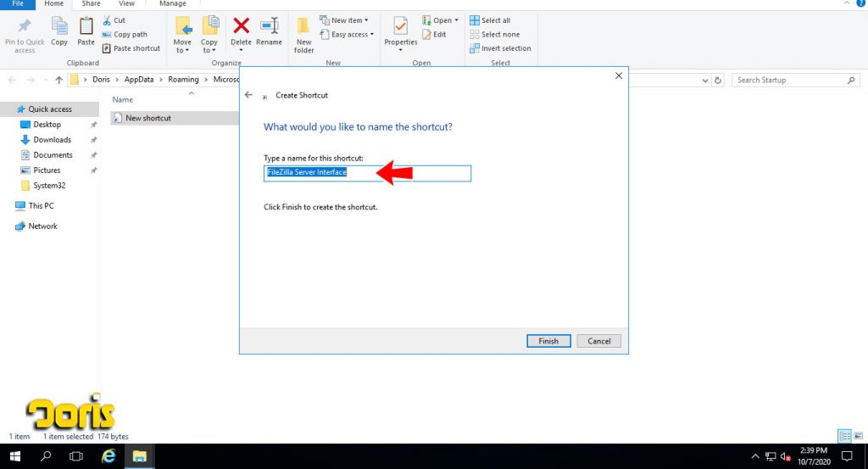Click Select none in the ribbon
This screenshot has height=469, width=868.
click(495, 34)
